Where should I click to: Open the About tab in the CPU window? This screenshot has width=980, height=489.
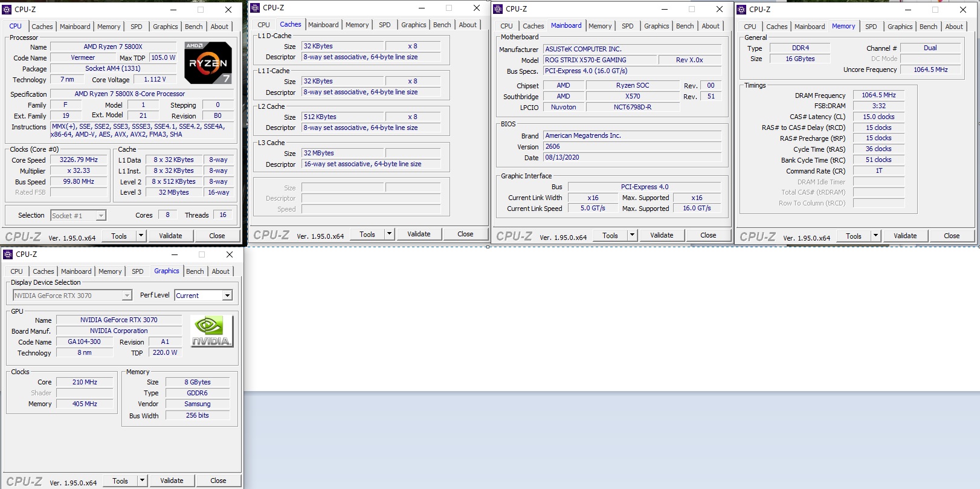coord(219,27)
